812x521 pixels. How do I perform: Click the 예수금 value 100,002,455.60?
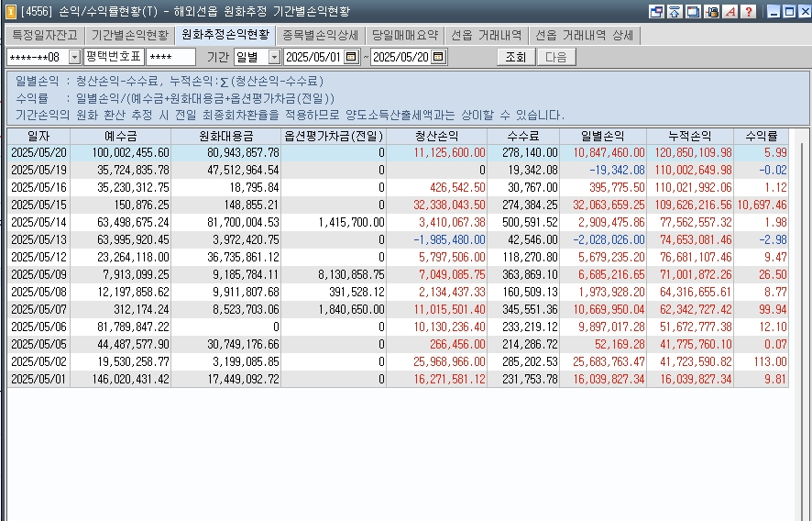click(x=130, y=152)
